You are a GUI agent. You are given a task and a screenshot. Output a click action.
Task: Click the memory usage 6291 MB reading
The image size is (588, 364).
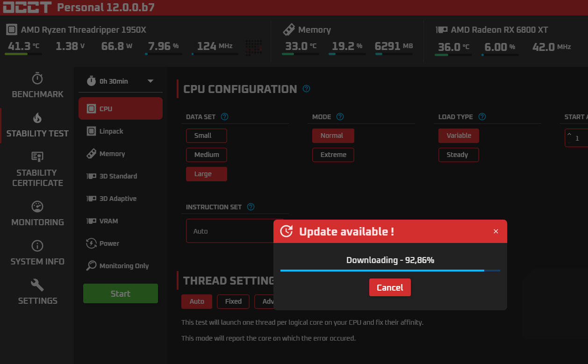394,46
